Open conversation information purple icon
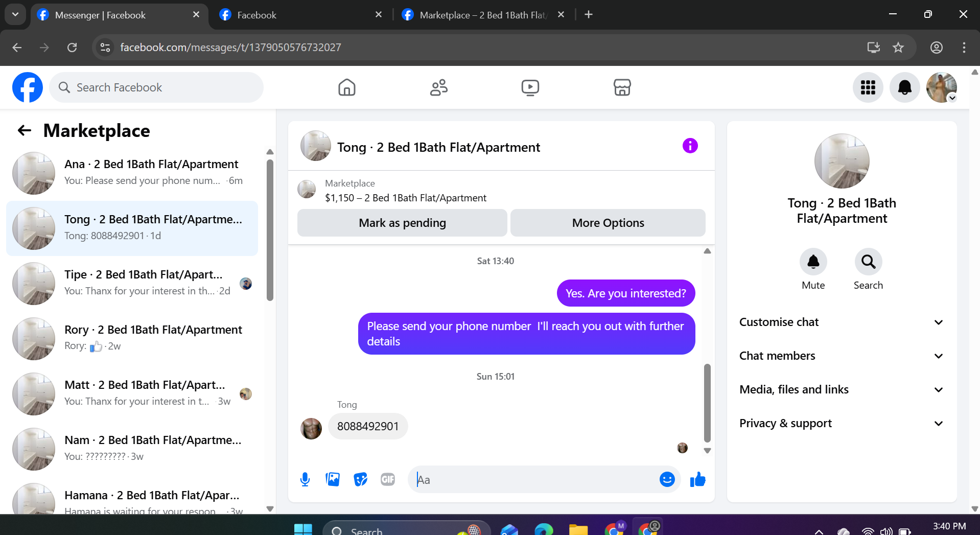This screenshot has width=980, height=535. [x=690, y=146]
